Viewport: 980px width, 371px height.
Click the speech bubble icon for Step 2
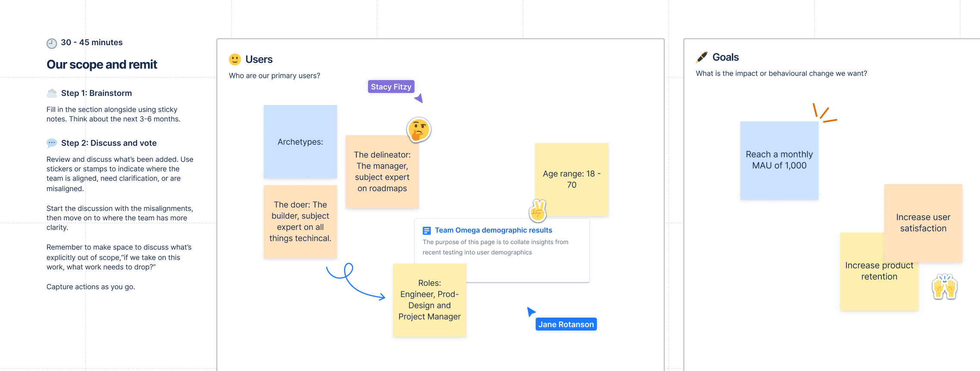click(x=52, y=143)
